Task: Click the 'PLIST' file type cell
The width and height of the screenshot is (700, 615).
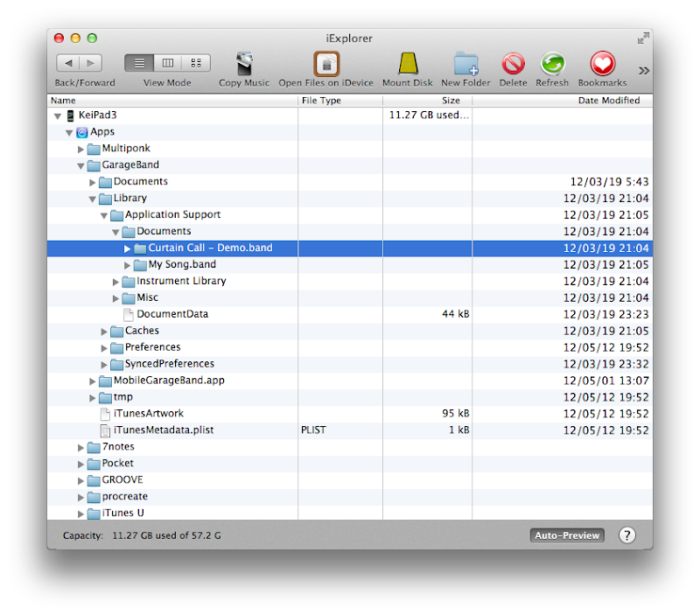Action: [x=313, y=430]
